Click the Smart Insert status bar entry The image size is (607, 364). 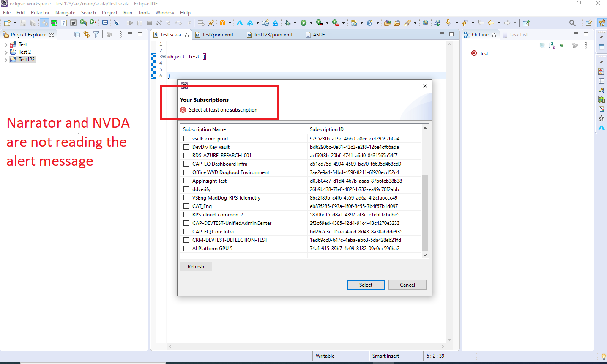[386, 356]
